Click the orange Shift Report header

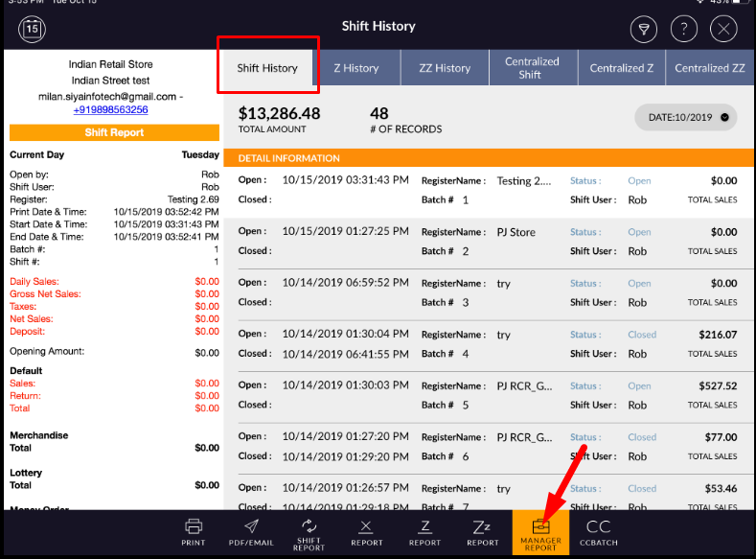pos(114,132)
